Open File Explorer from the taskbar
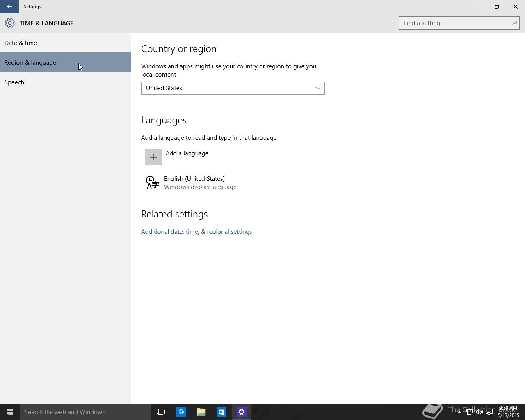Screen dimensions: 525x420 click(201, 412)
